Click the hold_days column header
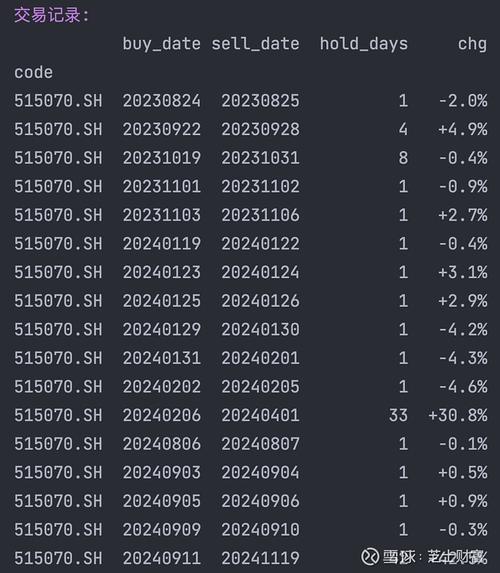Screen dimensions: 500x573 [x=364, y=44]
